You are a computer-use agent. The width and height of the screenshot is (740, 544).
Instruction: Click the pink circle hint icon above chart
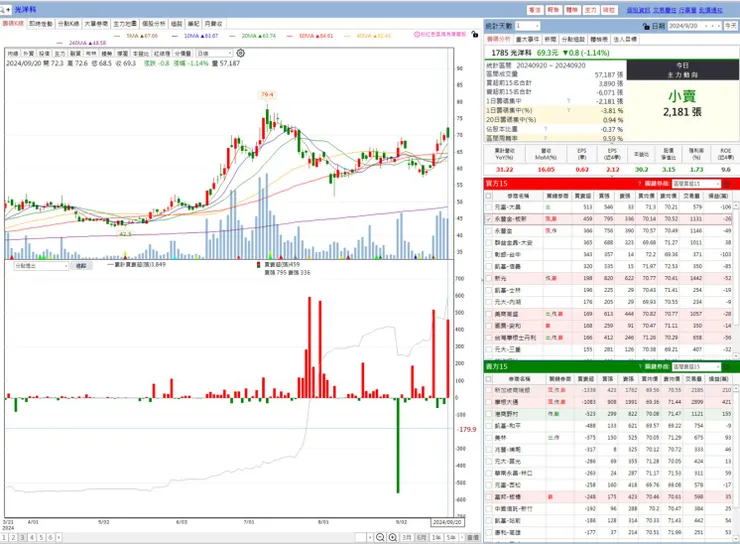(417, 34)
